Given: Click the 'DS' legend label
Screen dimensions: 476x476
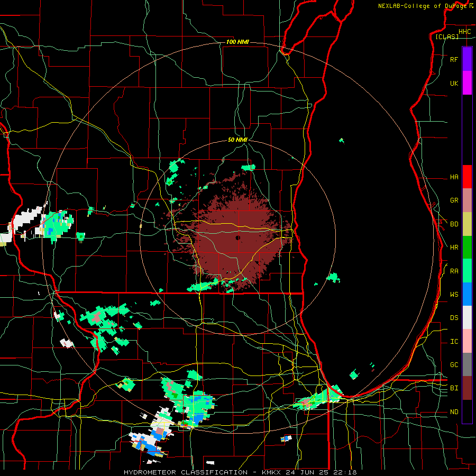Looking at the screenshot, I should click(x=454, y=318).
